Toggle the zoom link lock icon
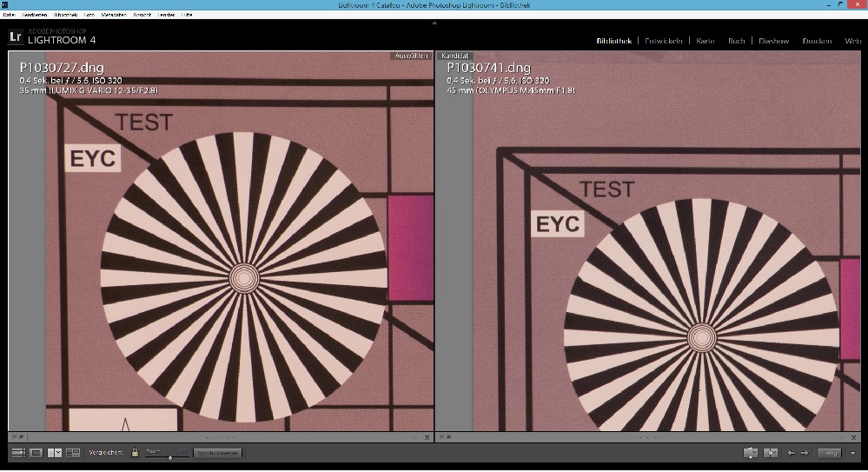 [135, 453]
